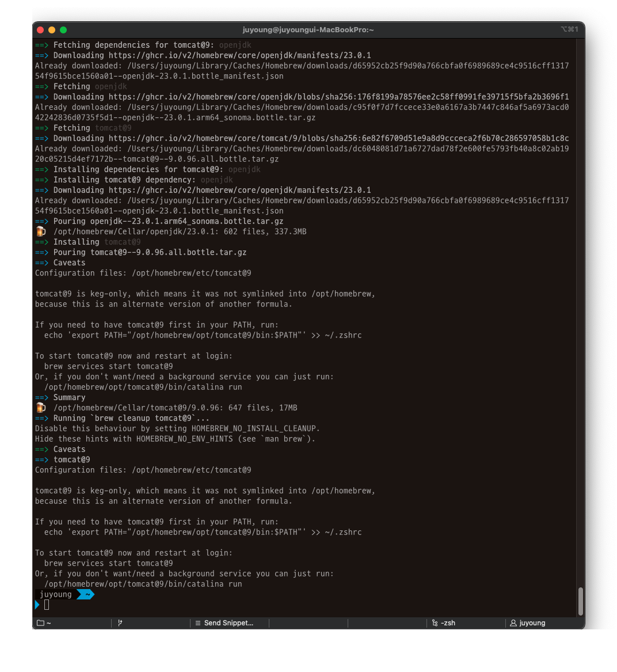
Task: Click the openjdk/blobs sha256 download URL
Action: 338,97
